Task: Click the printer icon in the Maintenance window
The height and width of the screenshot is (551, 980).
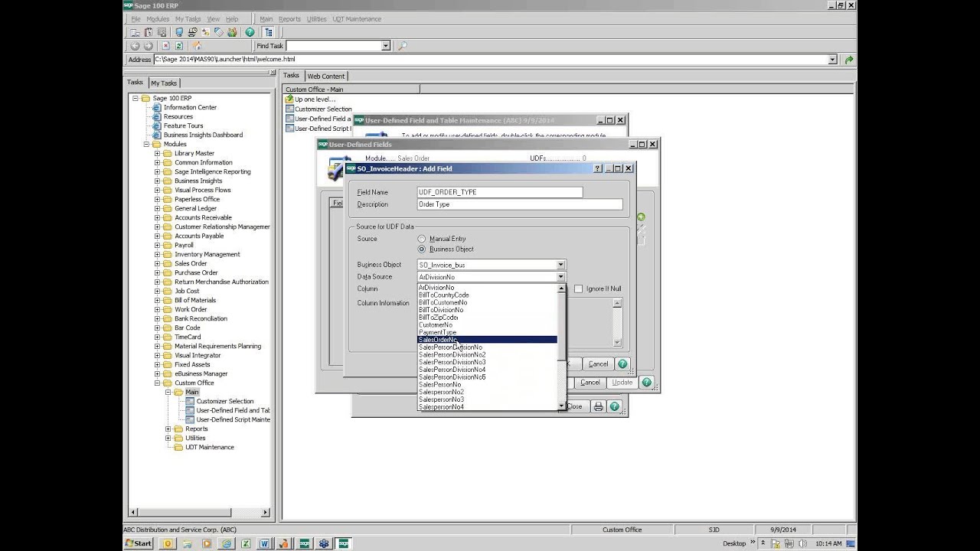Action: 599,406
